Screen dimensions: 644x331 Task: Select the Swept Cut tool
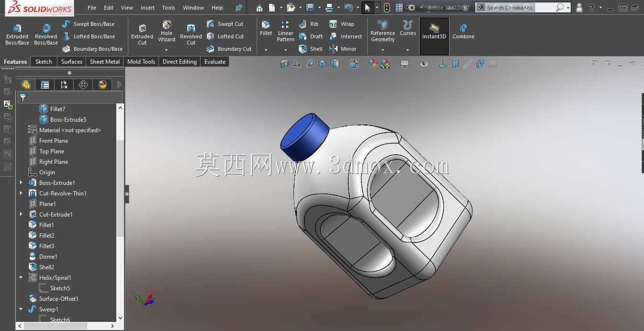pos(225,24)
